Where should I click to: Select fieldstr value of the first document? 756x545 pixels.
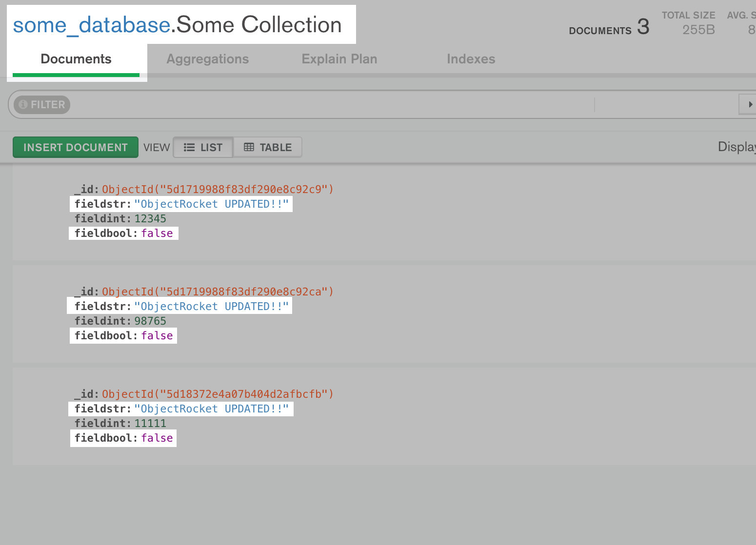213,204
